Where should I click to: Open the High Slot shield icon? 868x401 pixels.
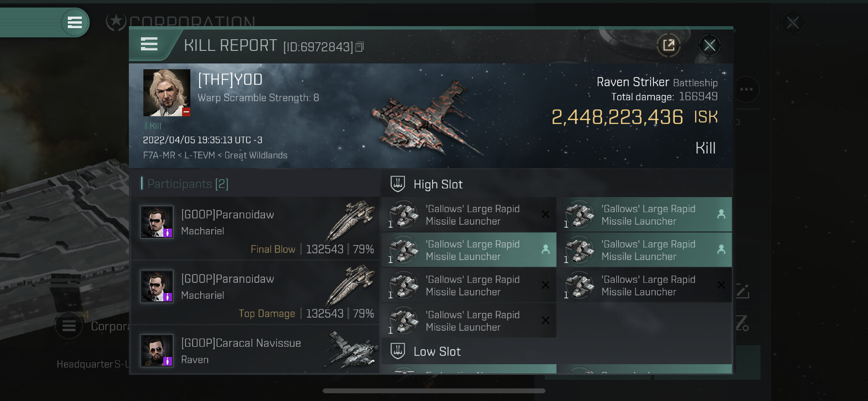coord(398,184)
